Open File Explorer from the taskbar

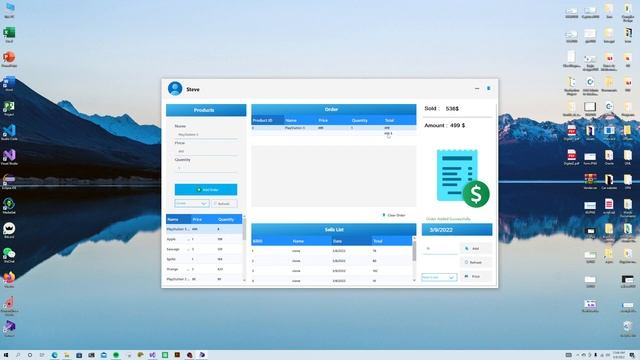click(67, 355)
